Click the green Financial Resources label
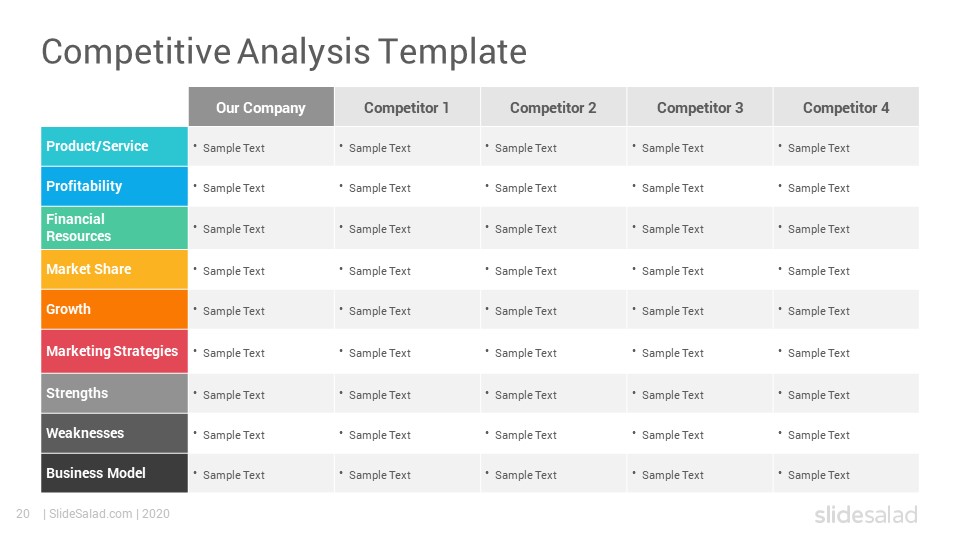 coord(114,228)
